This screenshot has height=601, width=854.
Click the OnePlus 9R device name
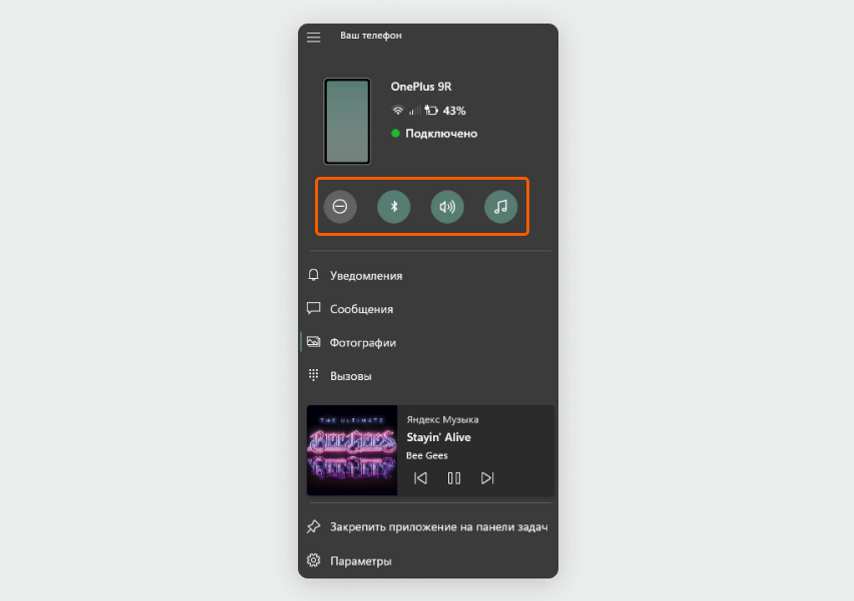coord(420,87)
